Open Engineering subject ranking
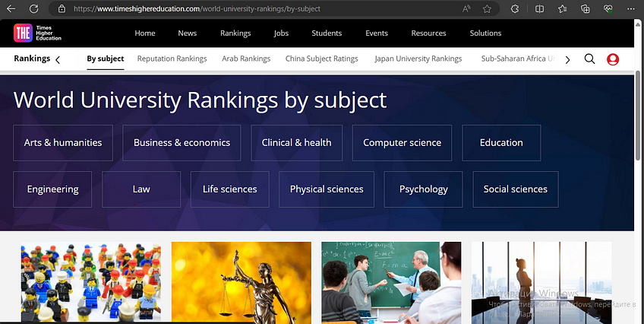Viewport: 644px width, 324px height. coord(52,189)
